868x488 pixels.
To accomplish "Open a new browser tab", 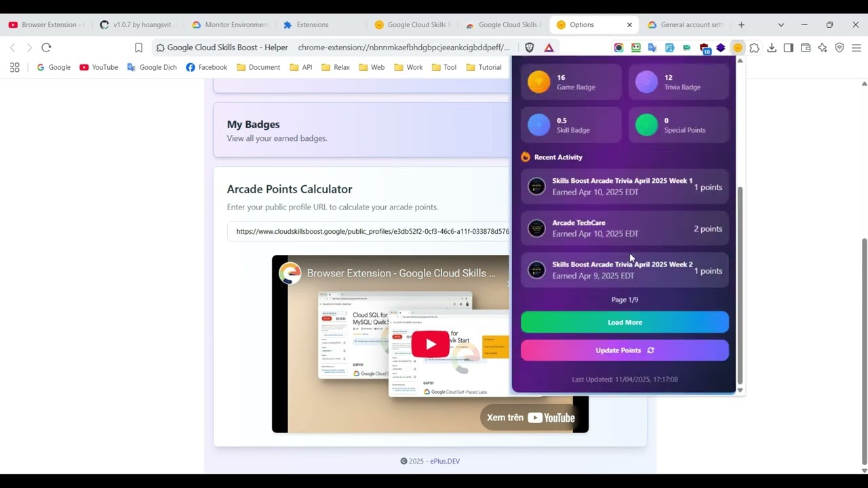I will coord(741,24).
